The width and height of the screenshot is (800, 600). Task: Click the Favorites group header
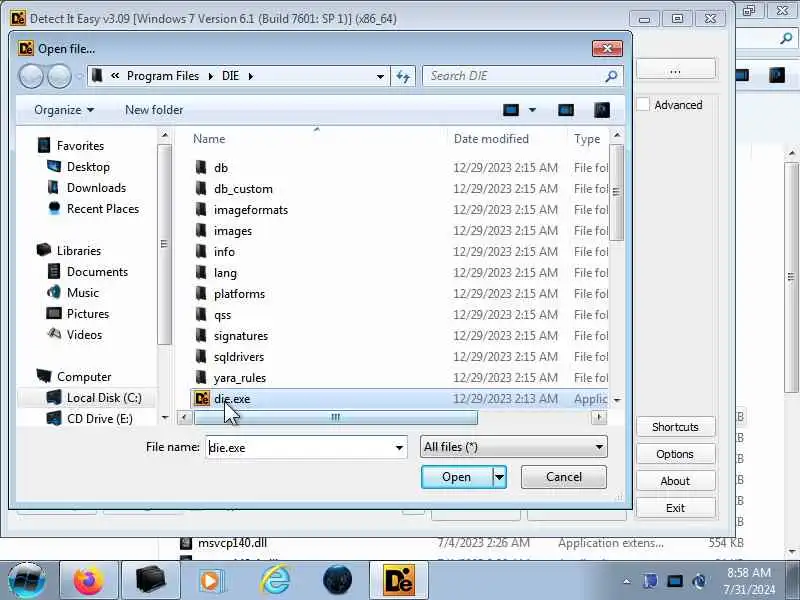(x=80, y=145)
